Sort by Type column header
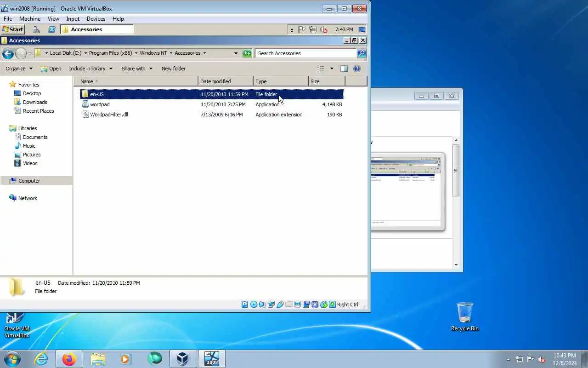The image size is (588, 368). click(281, 81)
